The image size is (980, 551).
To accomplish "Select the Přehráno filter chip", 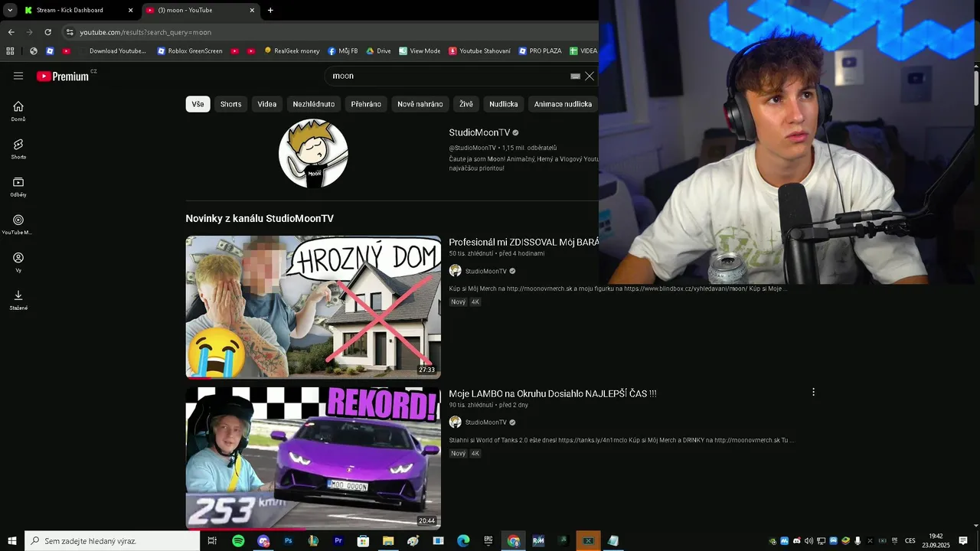I will click(x=366, y=104).
